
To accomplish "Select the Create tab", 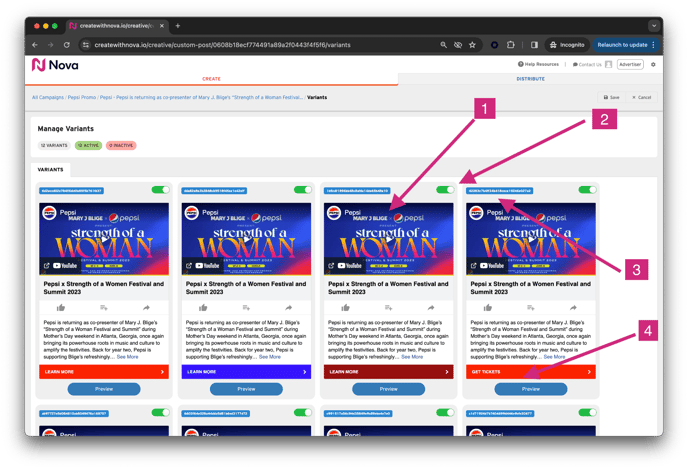I will point(211,78).
